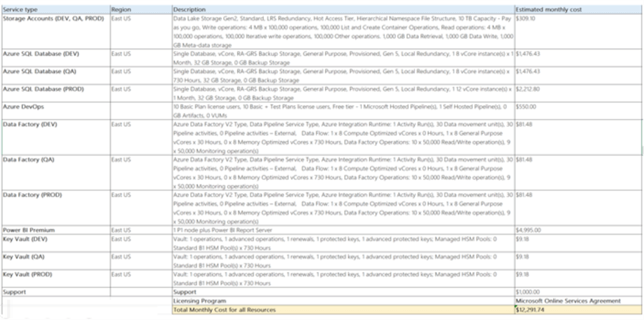Select Data Factory (PROD) description cell
Image resolution: width=644 pixels, height=320 pixels.
point(343,208)
